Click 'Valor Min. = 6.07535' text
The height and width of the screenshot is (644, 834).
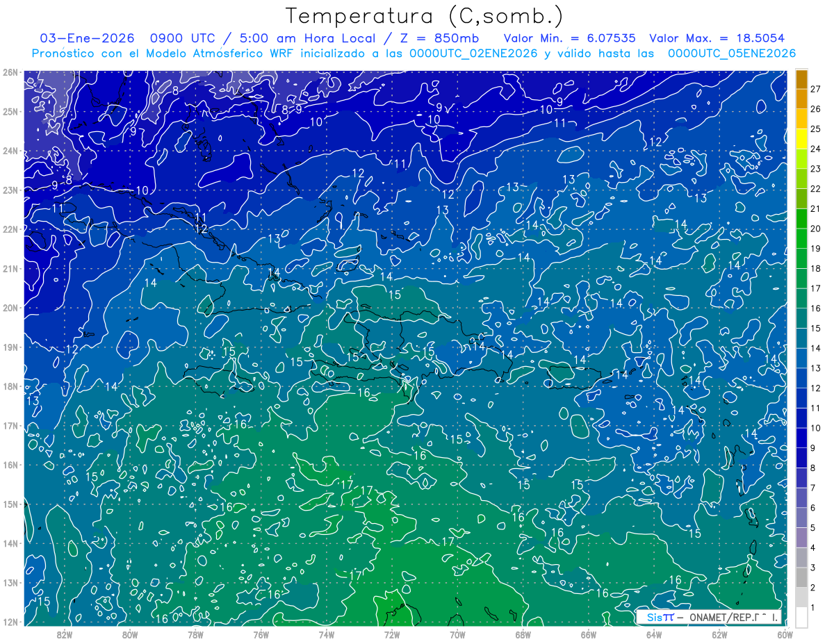click(x=570, y=38)
